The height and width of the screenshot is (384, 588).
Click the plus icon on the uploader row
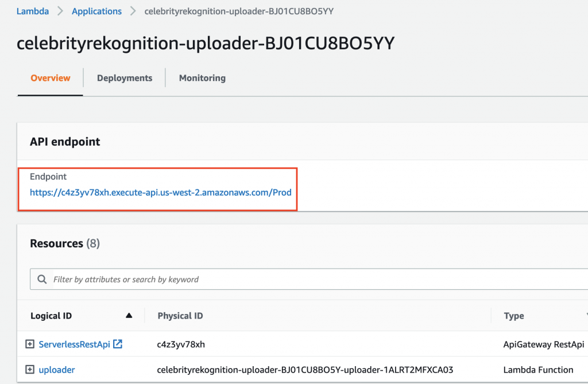point(29,370)
